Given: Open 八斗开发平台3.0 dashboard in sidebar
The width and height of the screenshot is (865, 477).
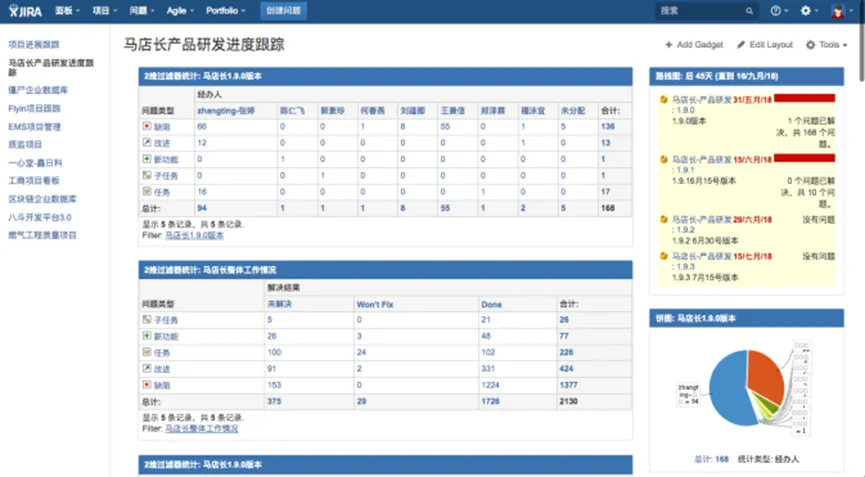Looking at the screenshot, I should pos(40,217).
